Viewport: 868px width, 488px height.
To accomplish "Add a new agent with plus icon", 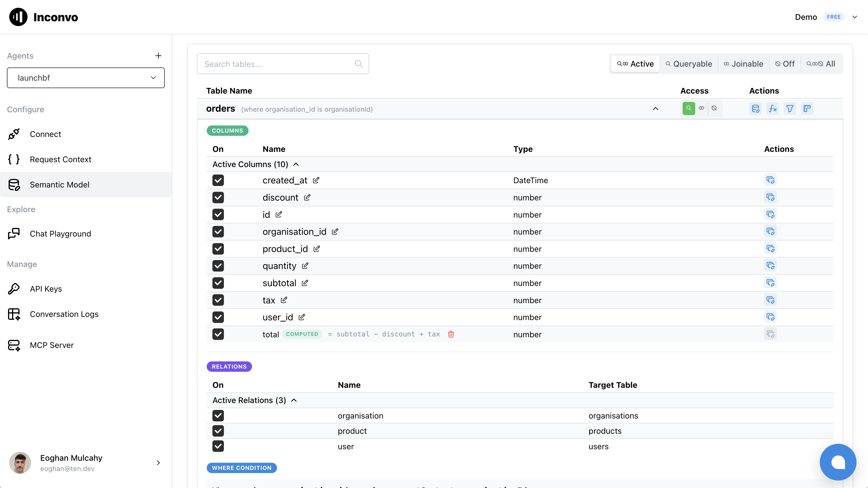I will (158, 56).
